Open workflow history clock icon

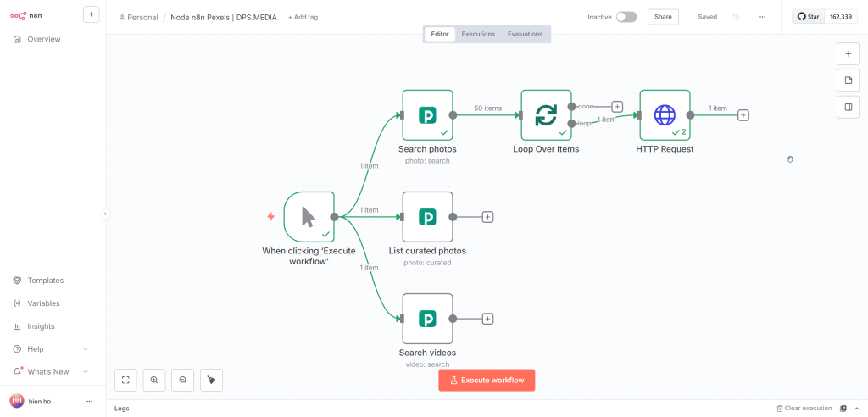point(736,17)
